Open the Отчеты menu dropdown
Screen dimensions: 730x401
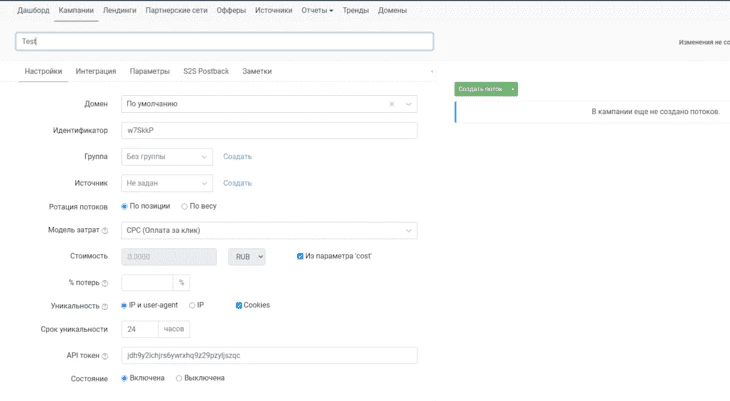pyautogui.click(x=317, y=10)
